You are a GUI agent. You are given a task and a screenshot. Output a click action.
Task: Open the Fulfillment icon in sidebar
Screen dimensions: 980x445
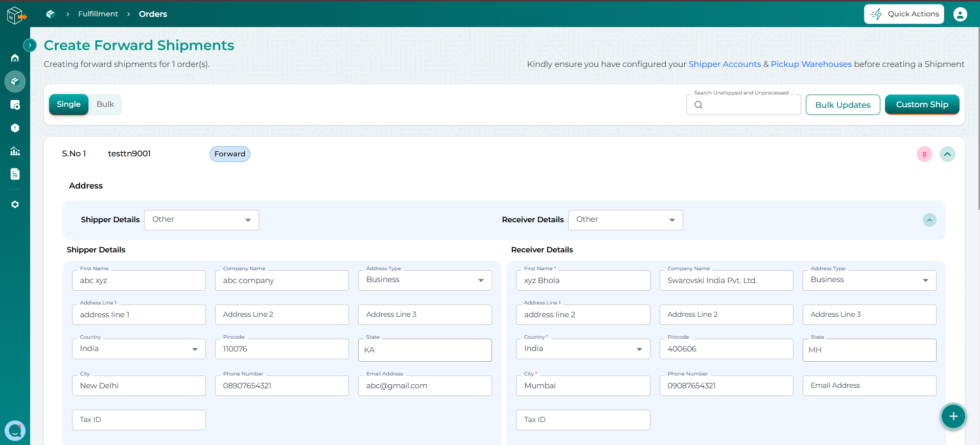[x=15, y=81]
